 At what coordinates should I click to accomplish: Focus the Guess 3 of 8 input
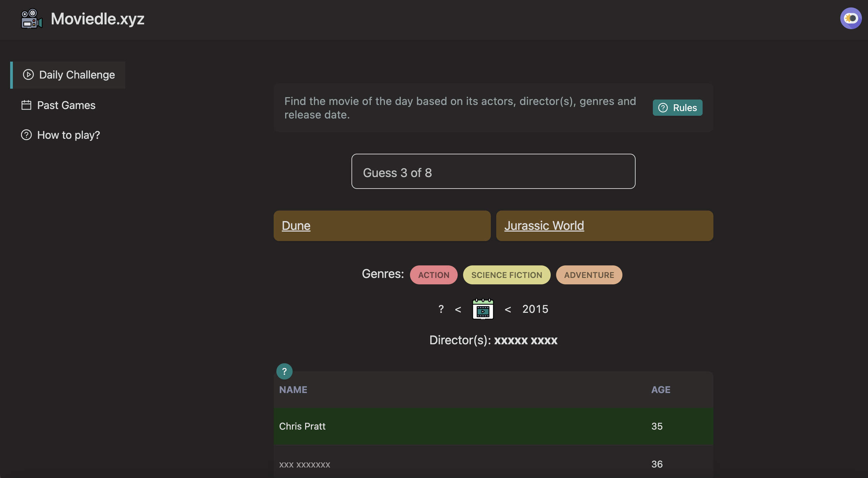pos(493,171)
